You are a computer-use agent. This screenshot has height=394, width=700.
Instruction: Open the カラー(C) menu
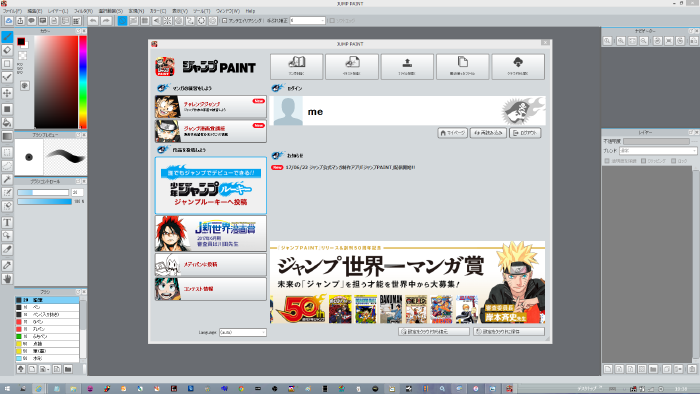tap(158, 11)
